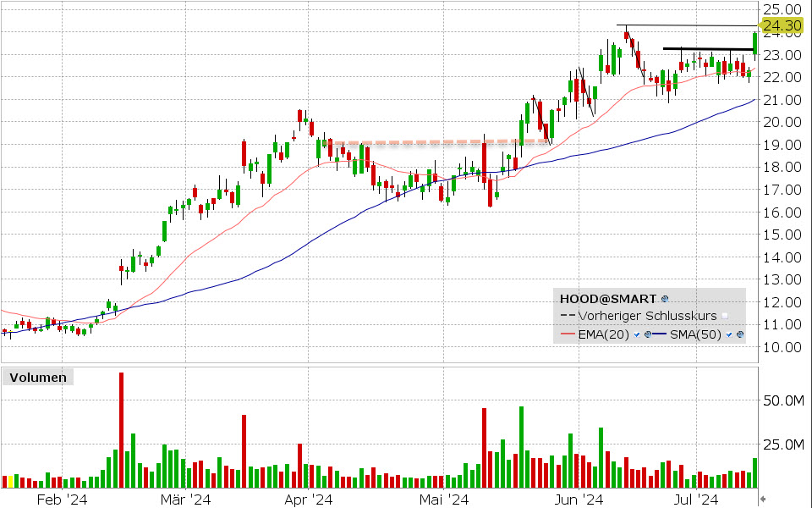Image resolution: width=812 pixels, height=508 pixels.
Task: Click the latest green breakout candle near 24.00
Action: 755,43
